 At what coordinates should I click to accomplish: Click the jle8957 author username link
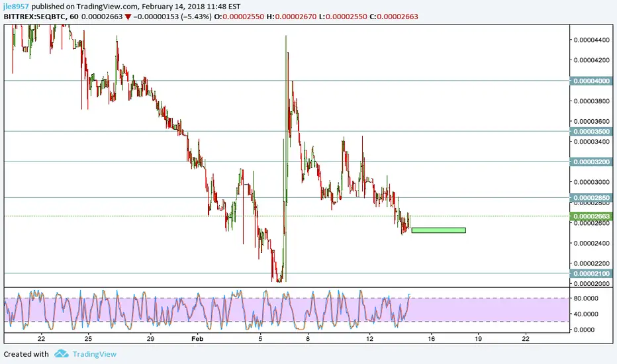coord(16,7)
